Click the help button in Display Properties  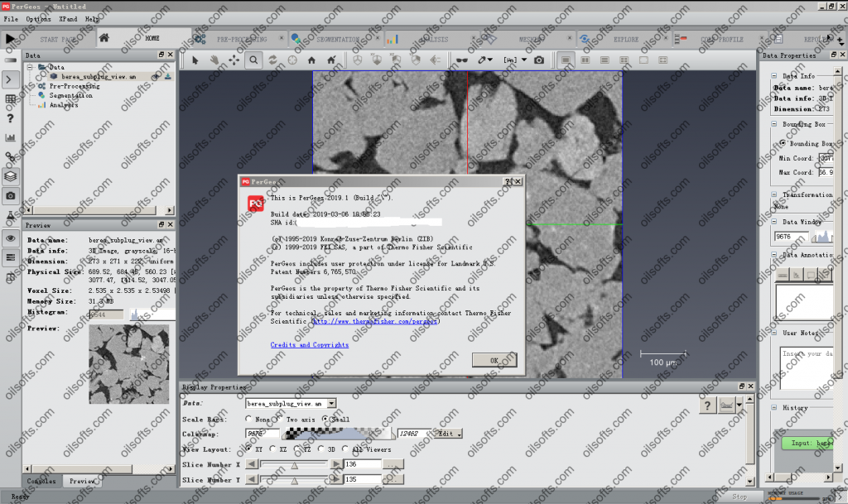click(x=707, y=406)
